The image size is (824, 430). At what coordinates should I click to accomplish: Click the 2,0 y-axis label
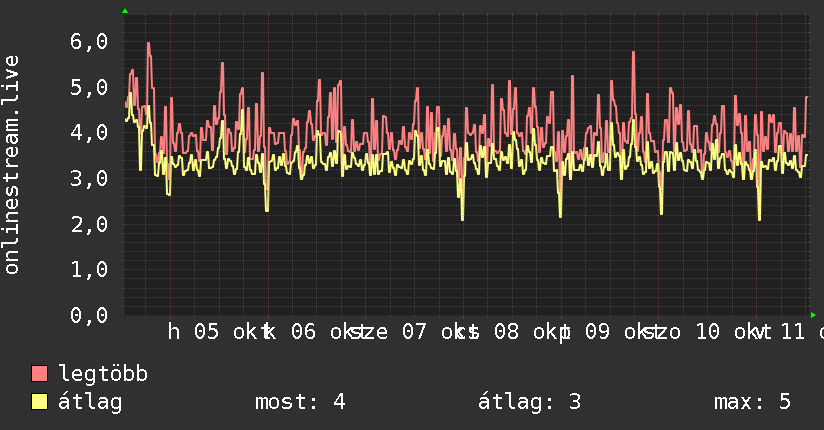click(89, 224)
